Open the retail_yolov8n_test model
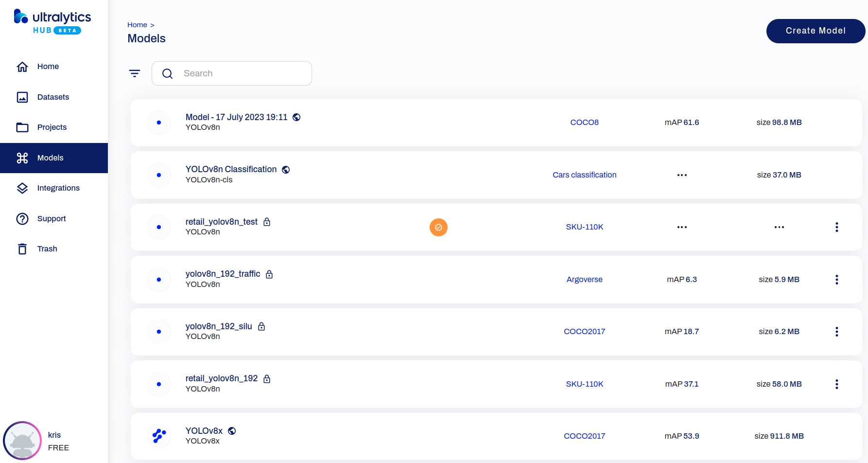868x463 pixels. 222,222
